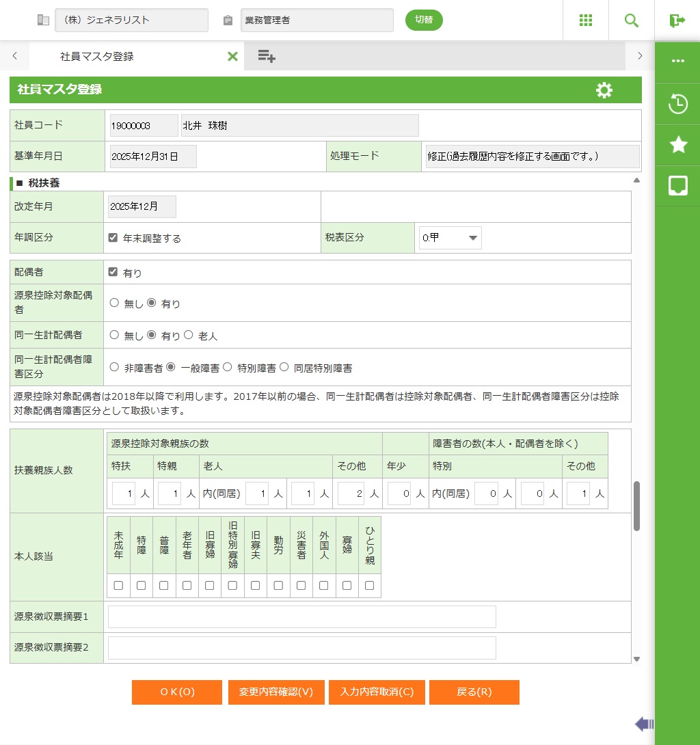Screen dimensions: 700x745
Task: Toggle the 年末調整する checkbox
Action: (x=113, y=238)
